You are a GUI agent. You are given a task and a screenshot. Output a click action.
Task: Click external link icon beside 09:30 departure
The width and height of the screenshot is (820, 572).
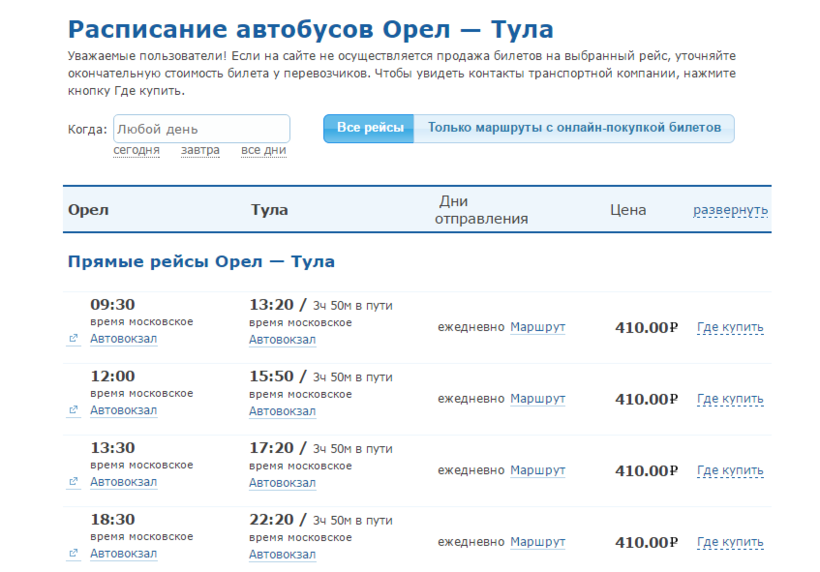click(x=73, y=339)
